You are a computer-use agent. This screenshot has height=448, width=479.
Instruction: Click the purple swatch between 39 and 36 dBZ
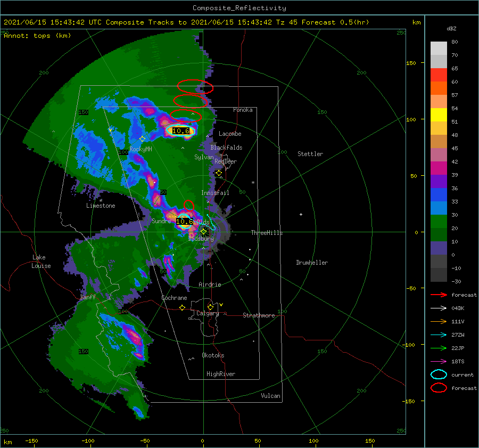[439, 182]
